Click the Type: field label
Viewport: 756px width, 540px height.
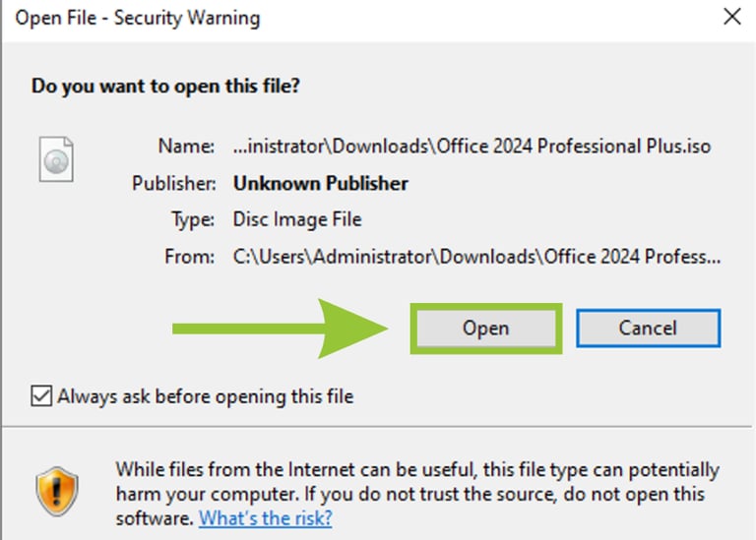coord(193,220)
